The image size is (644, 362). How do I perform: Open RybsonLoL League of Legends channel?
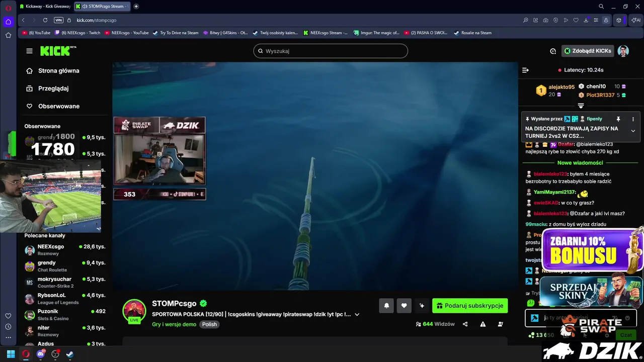(x=65, y=299)
